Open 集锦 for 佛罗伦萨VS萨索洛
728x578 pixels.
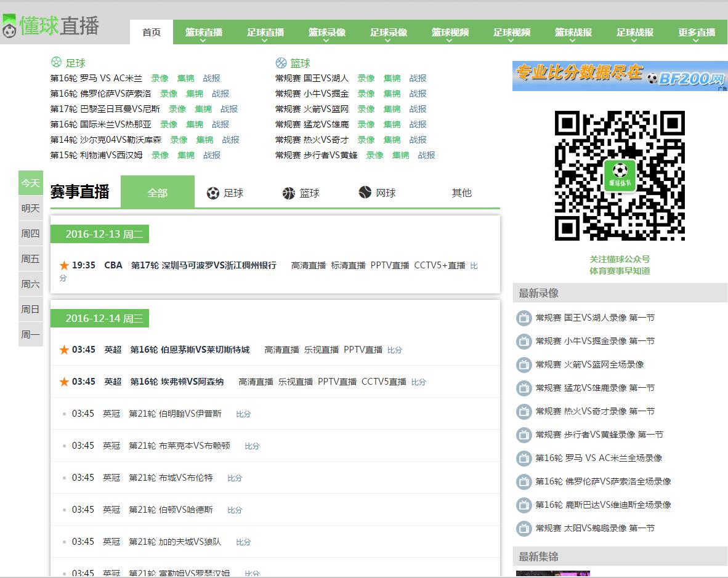point(195,94)
